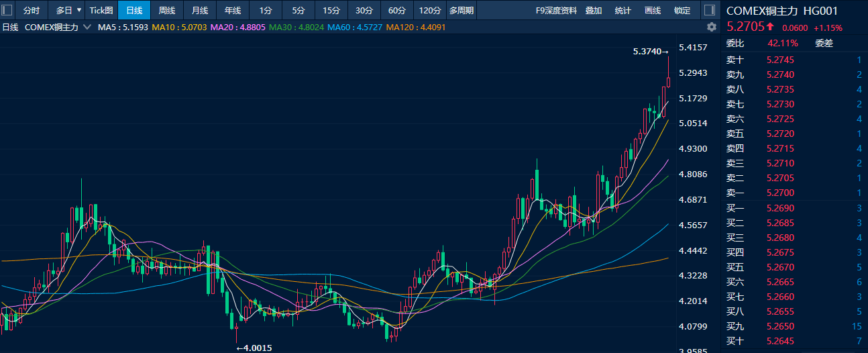Click the 叠加 overlay button
Screen dimensions: 868x353
pyautogui.click(x=593, y=11)
